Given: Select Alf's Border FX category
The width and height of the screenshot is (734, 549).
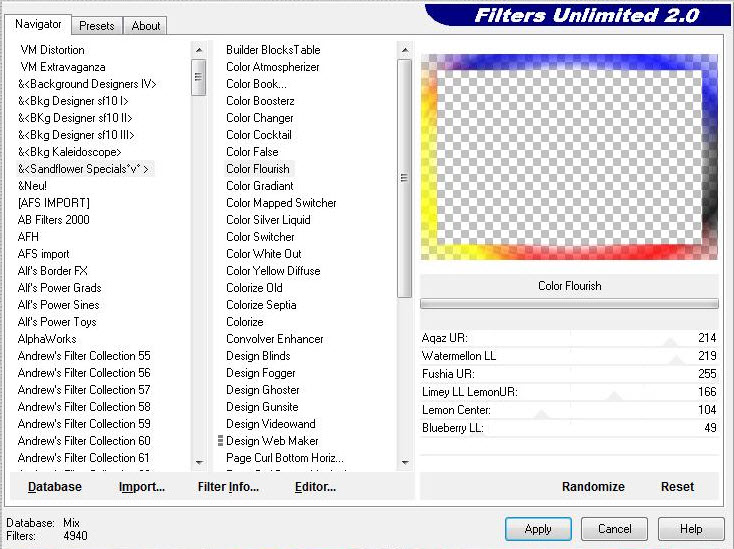Looking at the screenshot, I should tap(52, 271).
